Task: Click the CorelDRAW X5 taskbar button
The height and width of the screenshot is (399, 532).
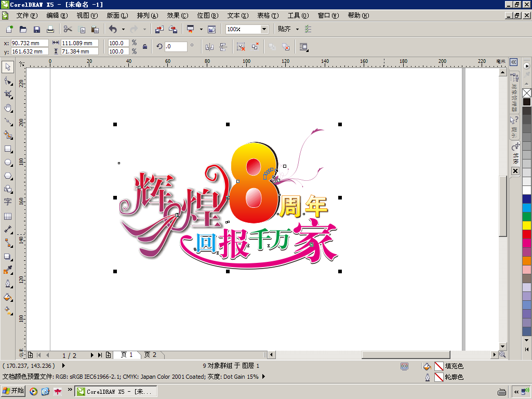Action: pos(116,392)
